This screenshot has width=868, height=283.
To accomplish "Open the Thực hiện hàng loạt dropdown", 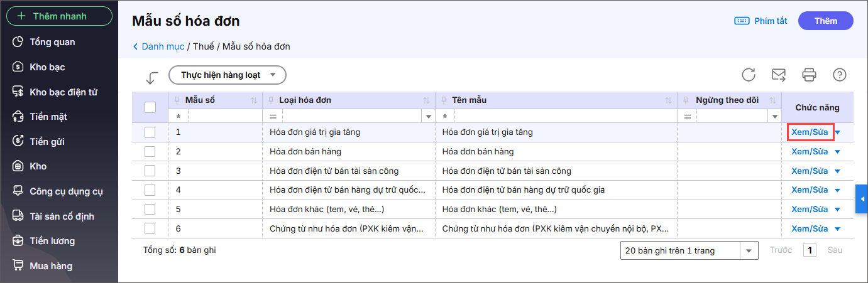I will (228, 75).
